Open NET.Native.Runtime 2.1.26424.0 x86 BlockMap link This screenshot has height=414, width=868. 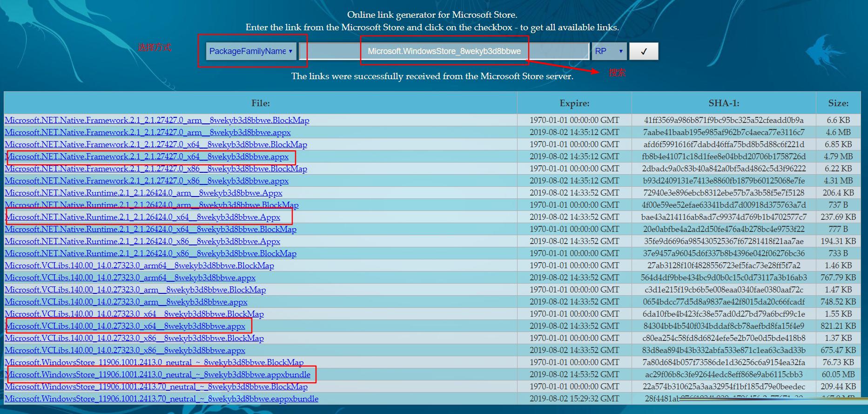150,253
